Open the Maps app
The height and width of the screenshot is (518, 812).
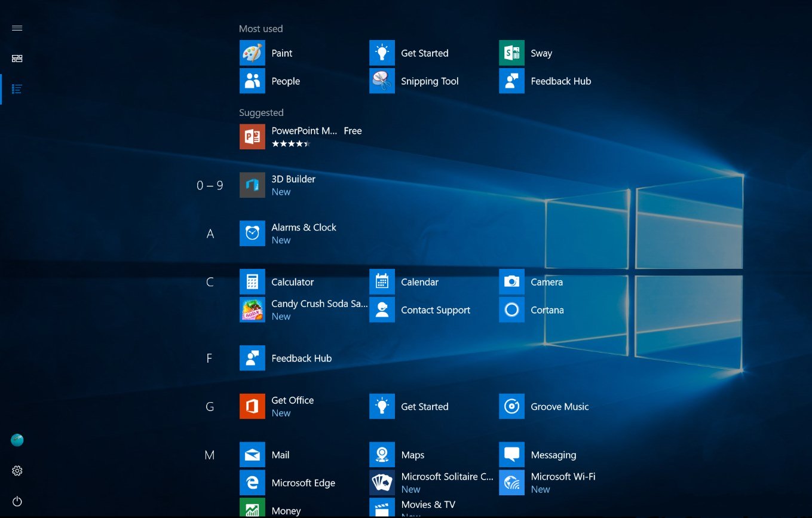pos(382,455)
